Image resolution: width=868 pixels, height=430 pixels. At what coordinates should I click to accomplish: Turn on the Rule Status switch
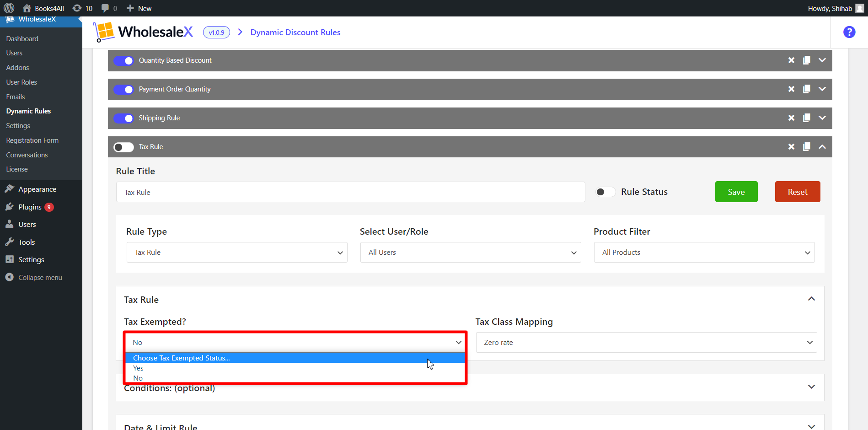point(605,192)
